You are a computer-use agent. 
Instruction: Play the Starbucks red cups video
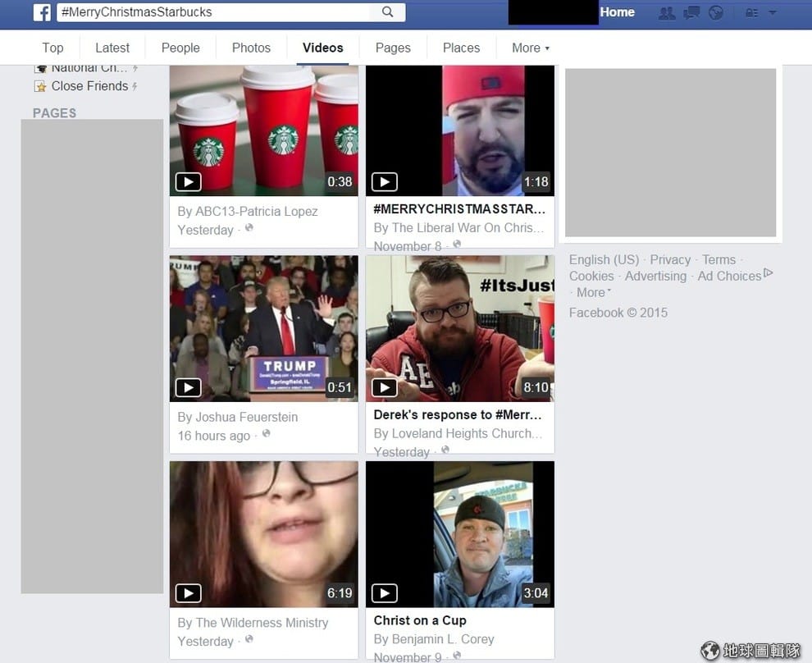coord(263,130)
